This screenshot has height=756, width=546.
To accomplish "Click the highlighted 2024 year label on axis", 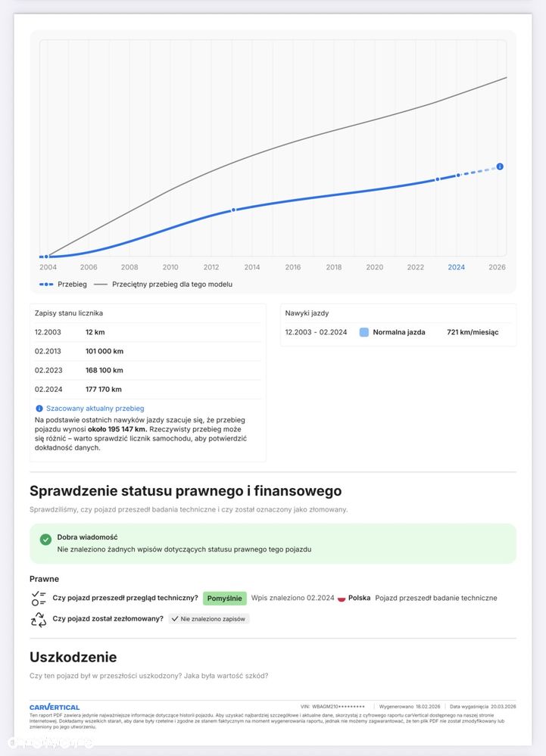I will click(x=457, y=267).
